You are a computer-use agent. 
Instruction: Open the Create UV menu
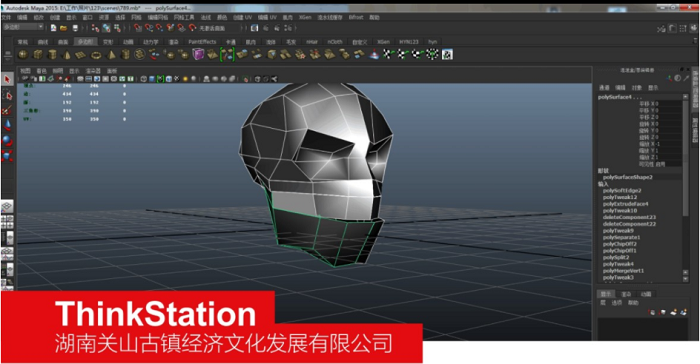click(x=242, y=17)
